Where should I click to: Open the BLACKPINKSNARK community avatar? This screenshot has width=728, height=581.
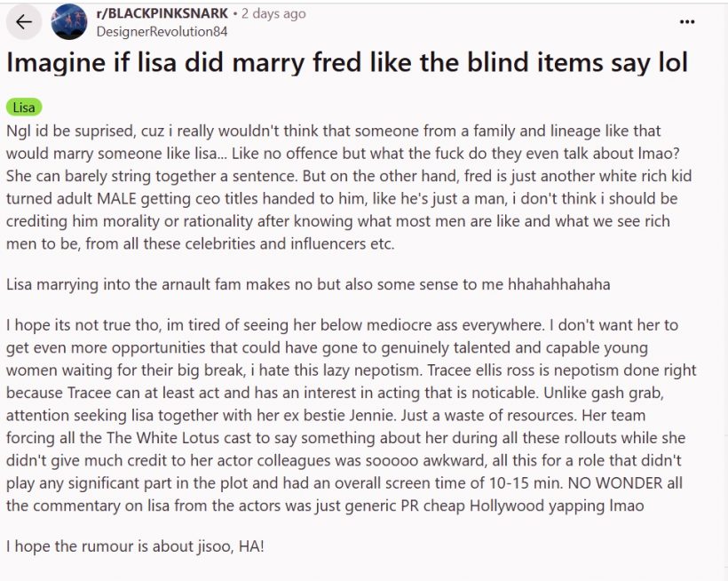68,22
